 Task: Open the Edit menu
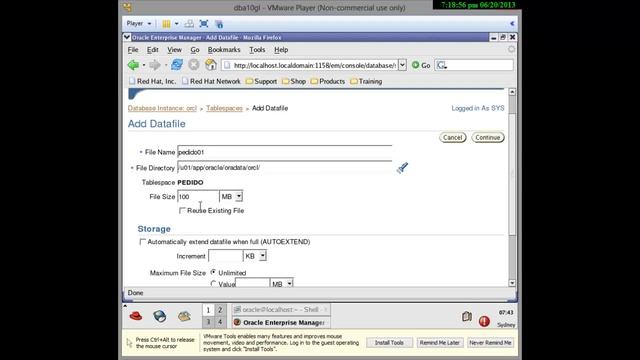tap(153, 50)
